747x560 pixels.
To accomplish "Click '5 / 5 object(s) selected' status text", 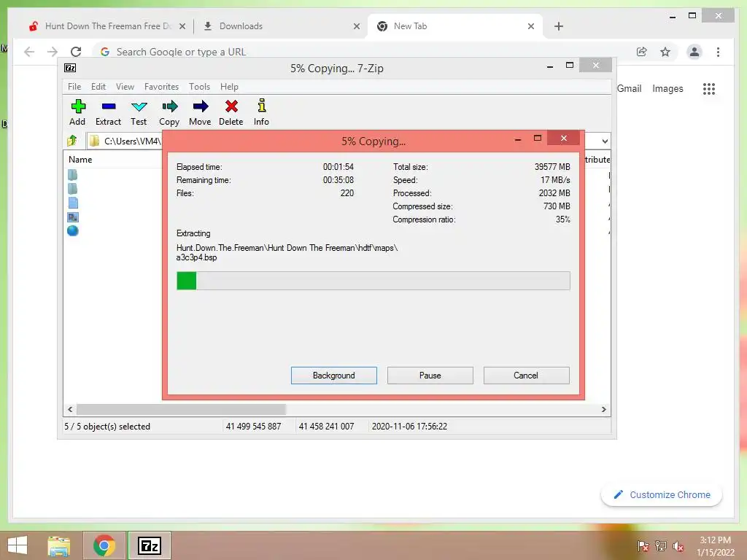I will (107, 426).
